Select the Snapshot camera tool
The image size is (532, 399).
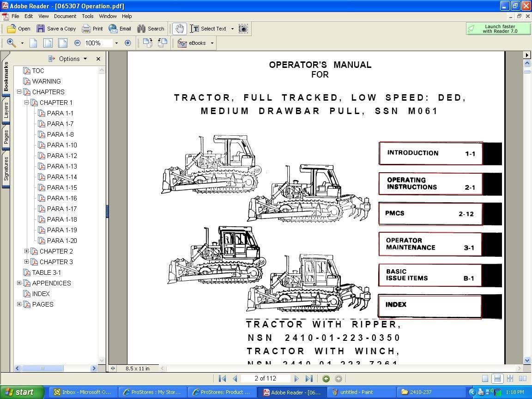tap(243, 29)
